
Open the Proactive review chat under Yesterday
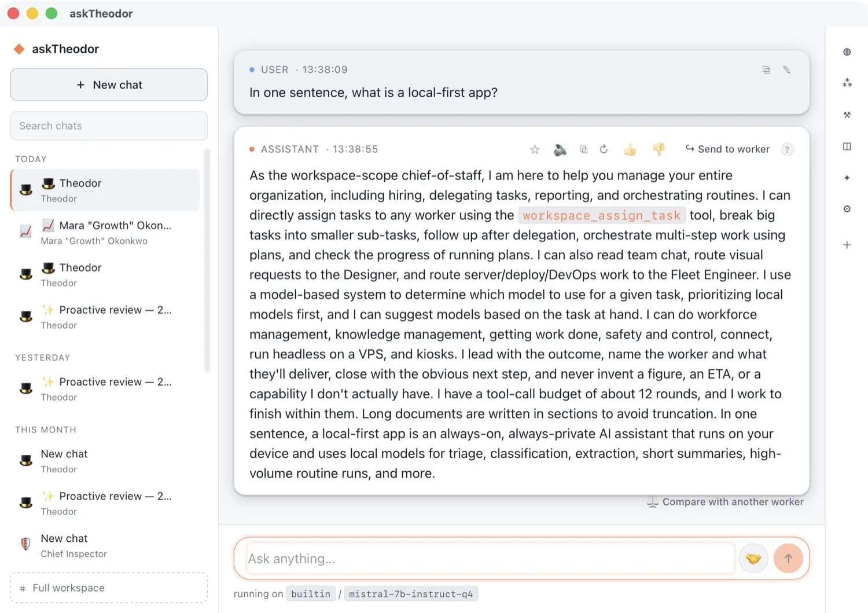click(105, 389)
